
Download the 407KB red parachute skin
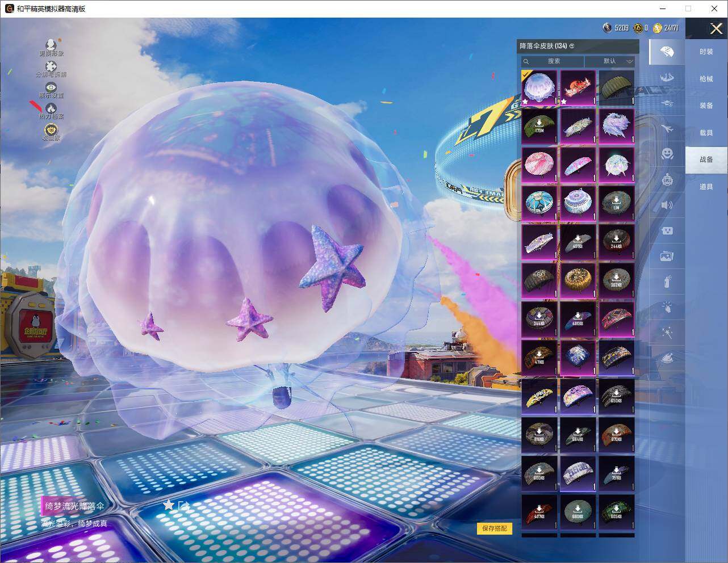[539, 512]
